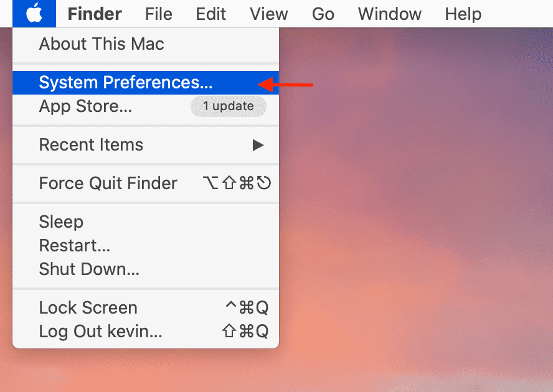Open System Preferences from the Apple menu
553x392 pixels.
(146, 83)
